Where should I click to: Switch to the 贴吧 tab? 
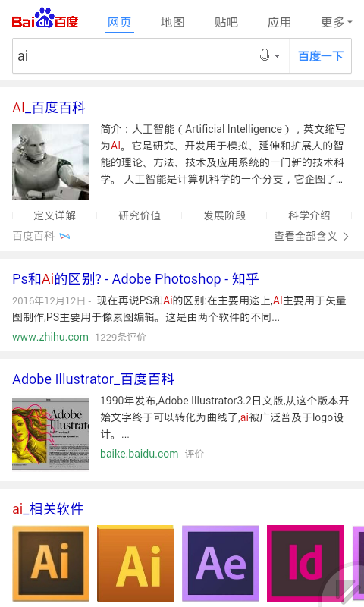pos(226,23)
